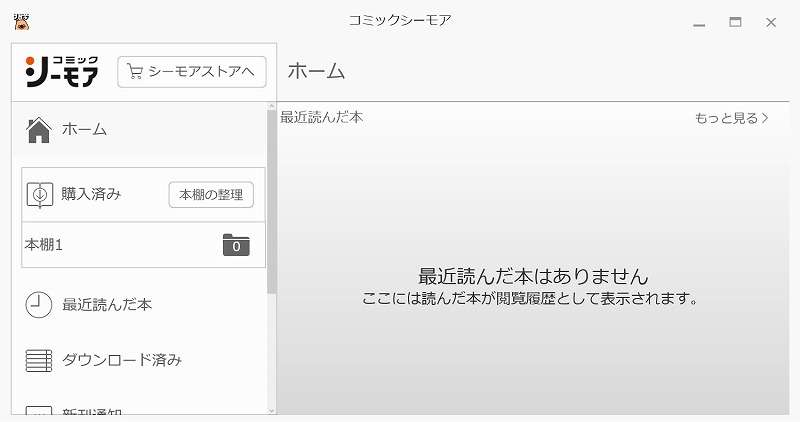Close the コミックシーモア window

pos(771,22)
